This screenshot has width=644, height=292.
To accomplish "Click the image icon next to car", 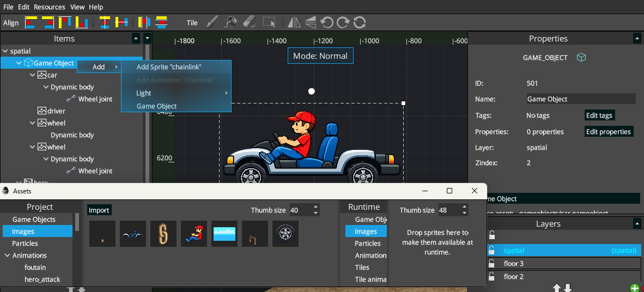I will (41, 75).
